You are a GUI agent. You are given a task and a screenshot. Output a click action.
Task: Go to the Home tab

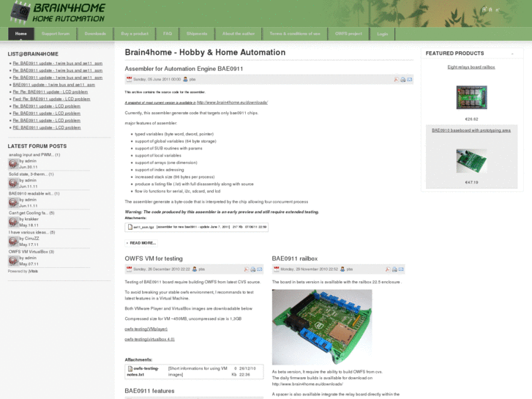click(x=21, y=34)
